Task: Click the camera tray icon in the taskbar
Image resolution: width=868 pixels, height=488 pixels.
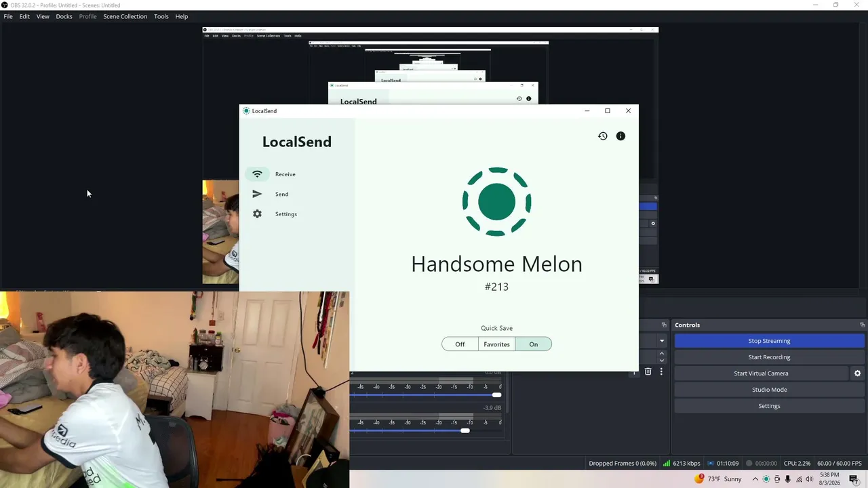Action: [x=777, y=479]
